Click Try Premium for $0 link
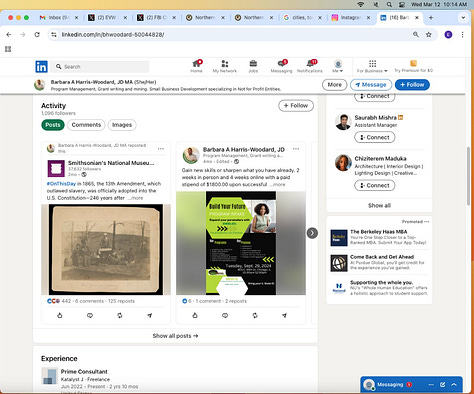Image resolution: width=474 pixels, height=394 pixels. coord(413,66)
